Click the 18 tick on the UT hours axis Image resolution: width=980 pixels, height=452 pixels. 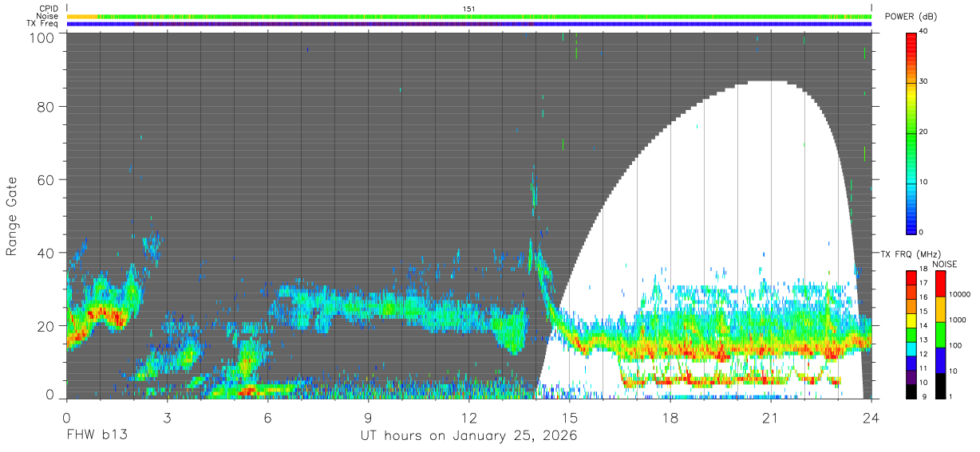[670, 418]
